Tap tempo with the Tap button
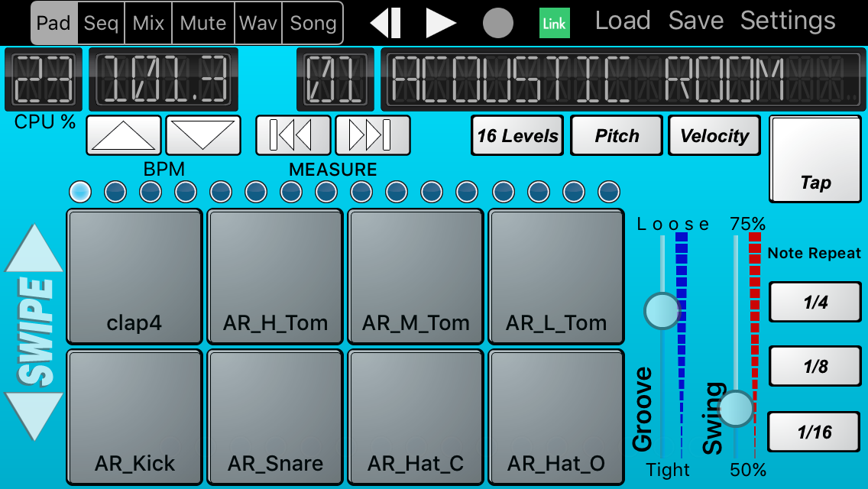The image size is (868, 489). point(815,159)
